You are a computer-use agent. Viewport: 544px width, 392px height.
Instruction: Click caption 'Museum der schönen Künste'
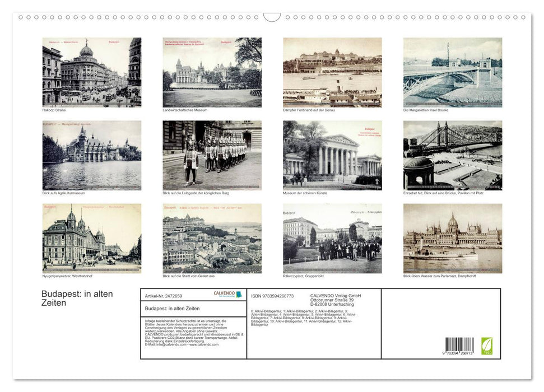click(305, 193)
